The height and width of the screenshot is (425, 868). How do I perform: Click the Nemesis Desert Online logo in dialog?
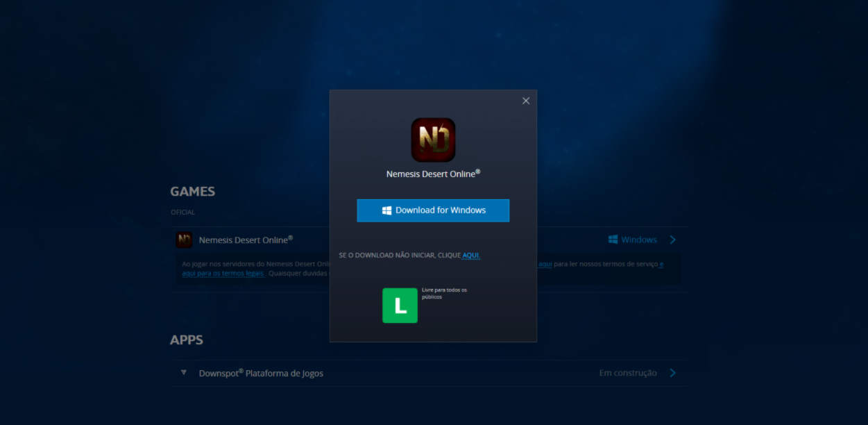[x=433, y=140]
